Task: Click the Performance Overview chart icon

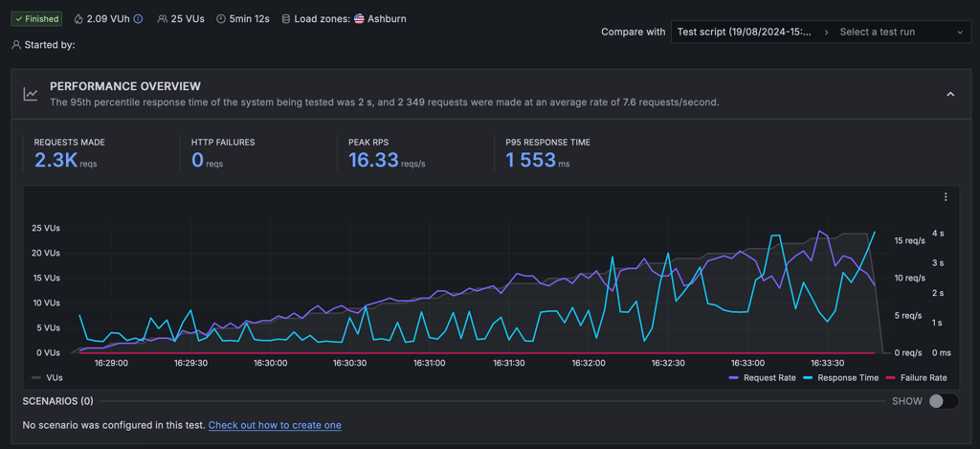Action: pyautogui.click(x=30, y=94)
